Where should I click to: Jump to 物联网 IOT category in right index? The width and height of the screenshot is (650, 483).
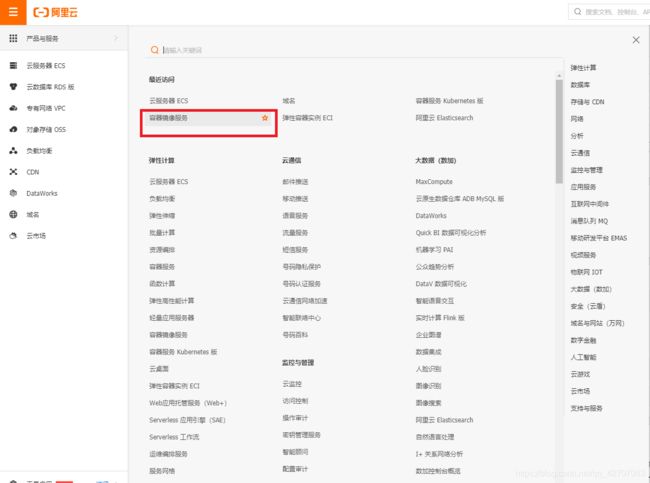(x=587, y=272)
